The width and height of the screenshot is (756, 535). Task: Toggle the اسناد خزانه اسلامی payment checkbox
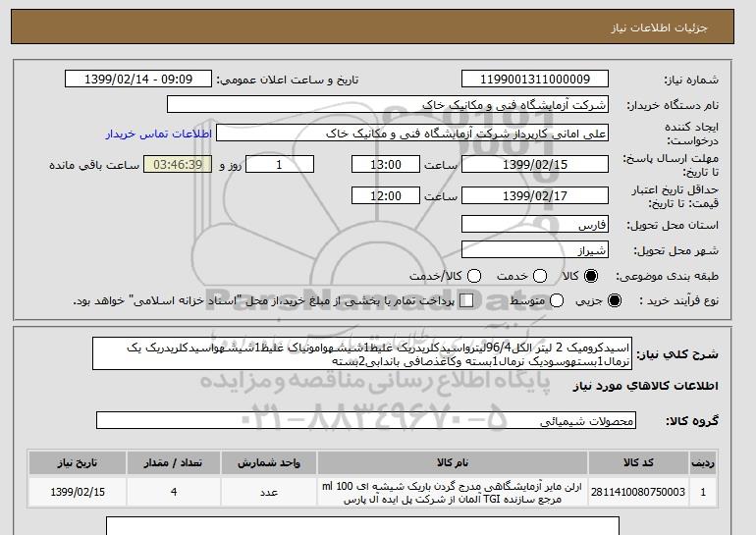point(466,300)
